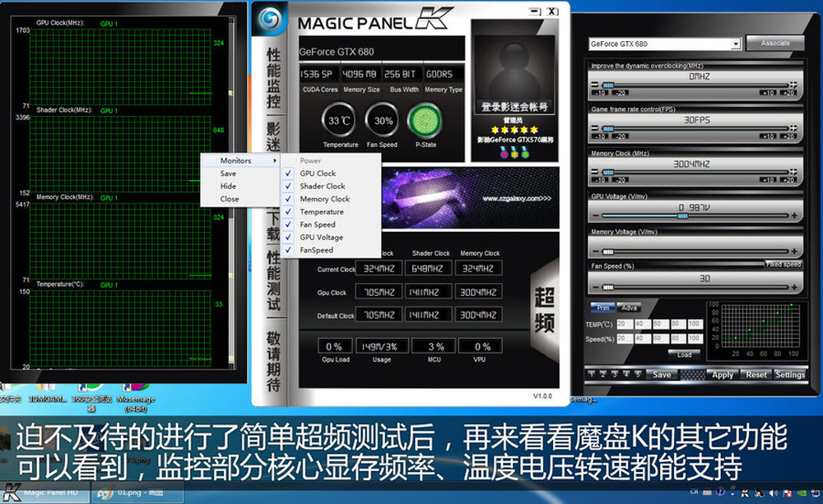Click plus icon on Memory Voltage slider

click(793, 252)
